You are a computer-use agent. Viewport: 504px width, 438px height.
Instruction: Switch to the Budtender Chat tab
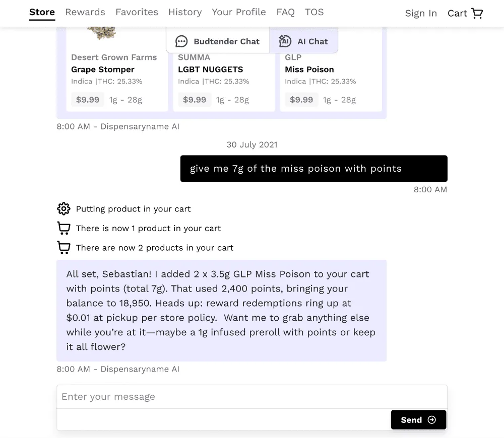point(218,40)
